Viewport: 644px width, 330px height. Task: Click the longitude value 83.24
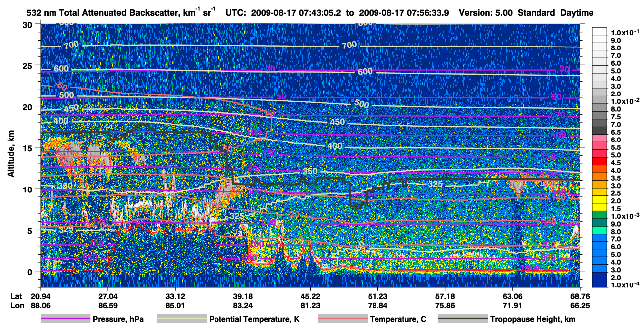242,305
